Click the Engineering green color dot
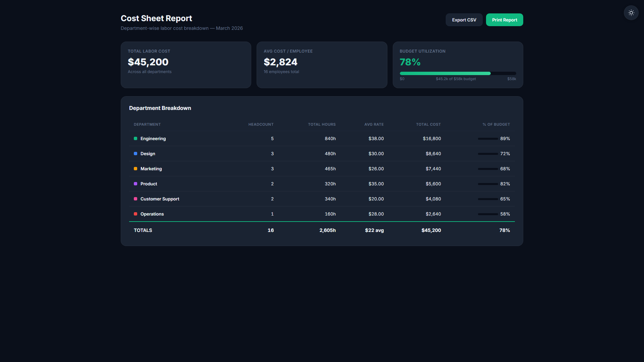Viewport: 644px width, 362px height. click(x=136, y=138)
